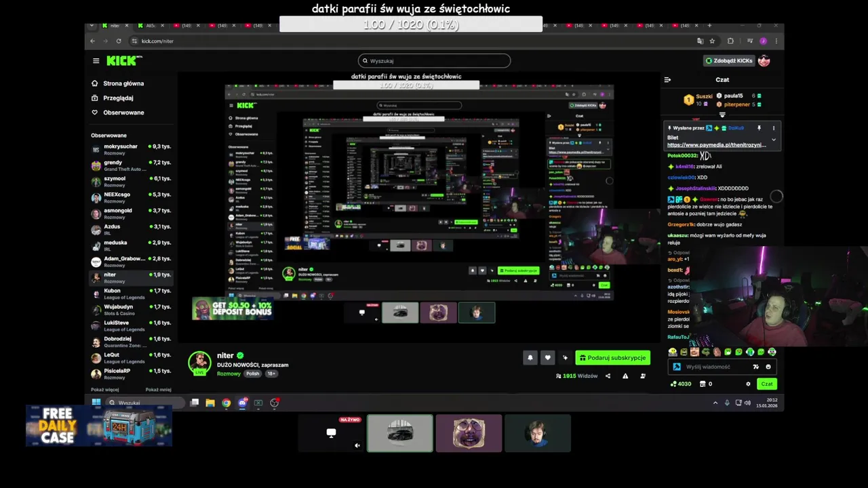
Task: Open Adam_Grabow... channel in followed list
Action: pos(132,262)
